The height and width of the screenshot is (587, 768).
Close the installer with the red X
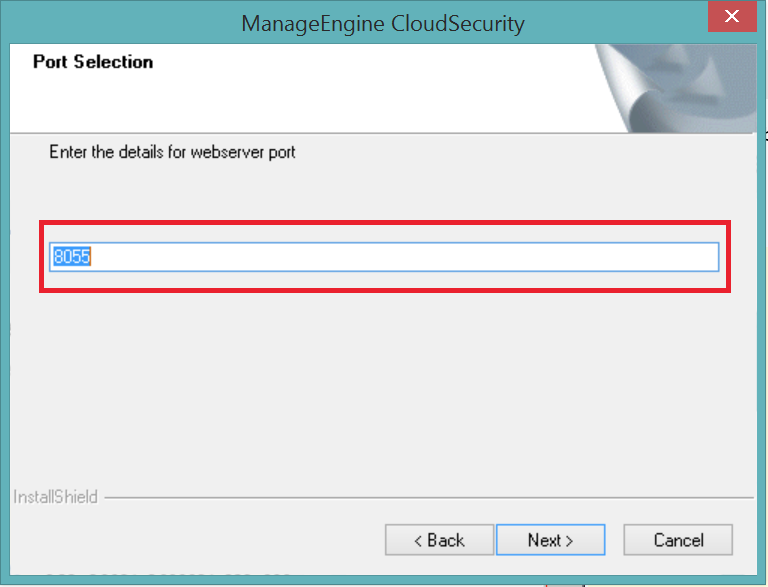732,16
